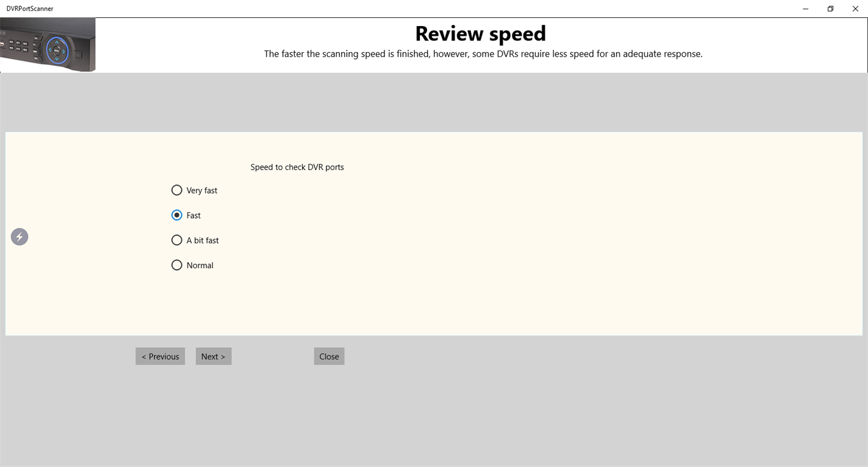Click the Fast option label text

pyautogui.click(x=192, y=215)
